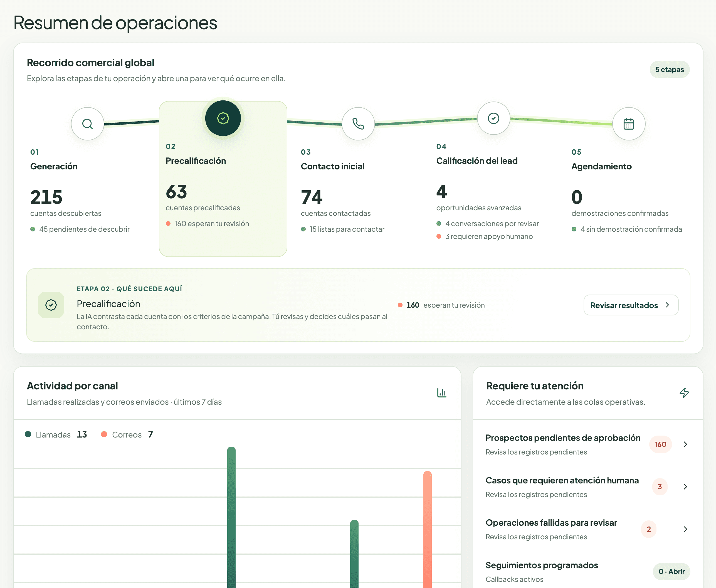Expand Casos que requieren atención humana chevron

click(x=685, y=487)
